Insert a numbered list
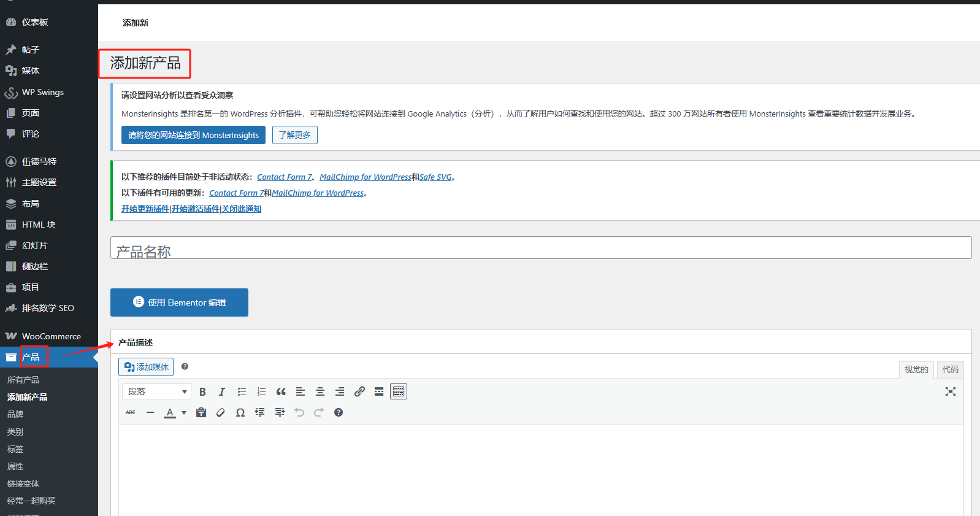The width and height of the screenshot is (980, 516). coord(261,391)
